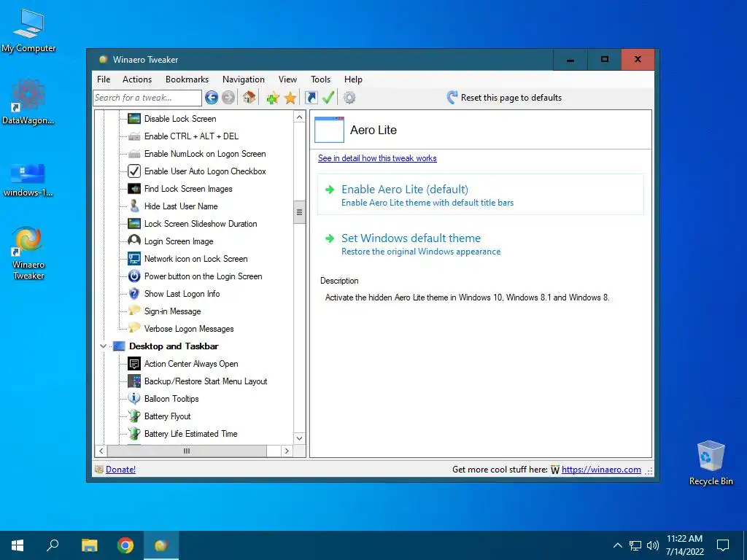
Task: Collapse the Desktop and Taskbar tree node
Action: pos(103,346)
